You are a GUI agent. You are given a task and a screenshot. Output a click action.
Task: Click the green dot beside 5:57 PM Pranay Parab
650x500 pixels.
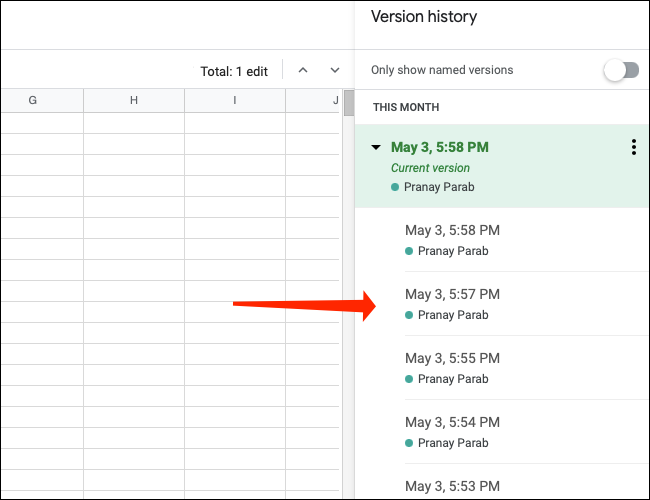click(x=409, y=315)
